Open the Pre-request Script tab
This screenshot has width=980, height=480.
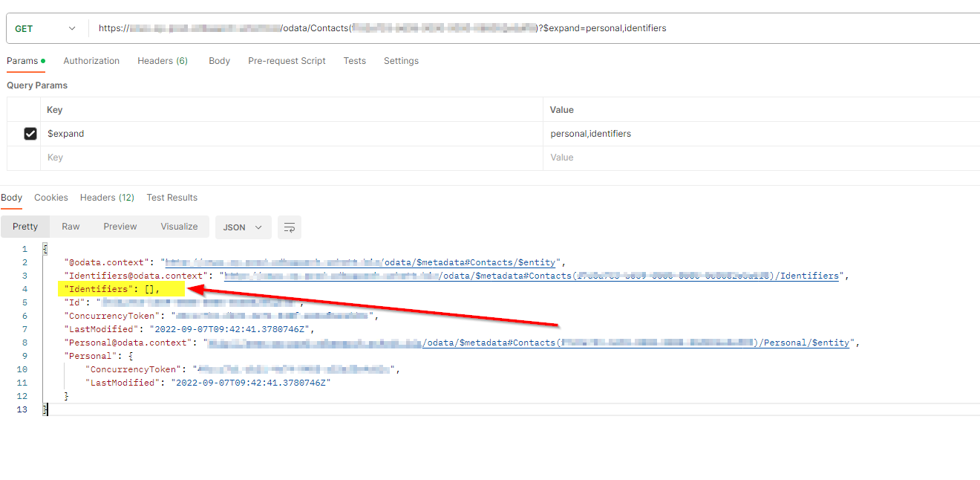[287, 61]
